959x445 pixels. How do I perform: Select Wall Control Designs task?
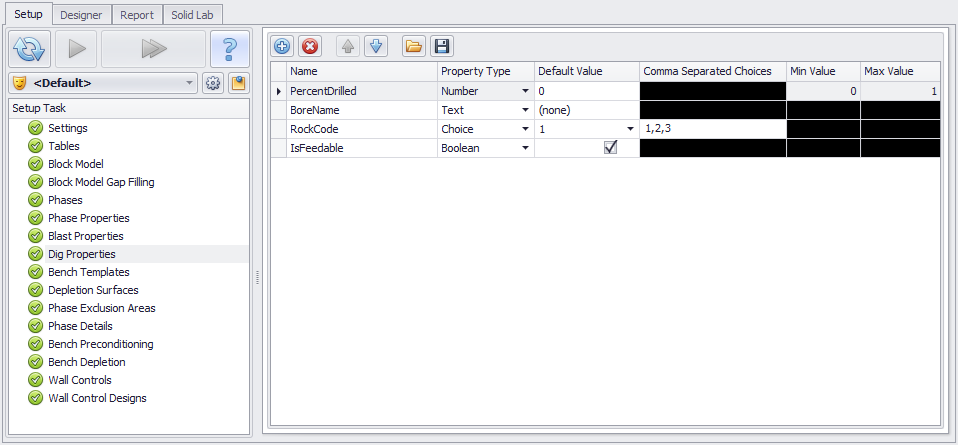coord(97,399)
